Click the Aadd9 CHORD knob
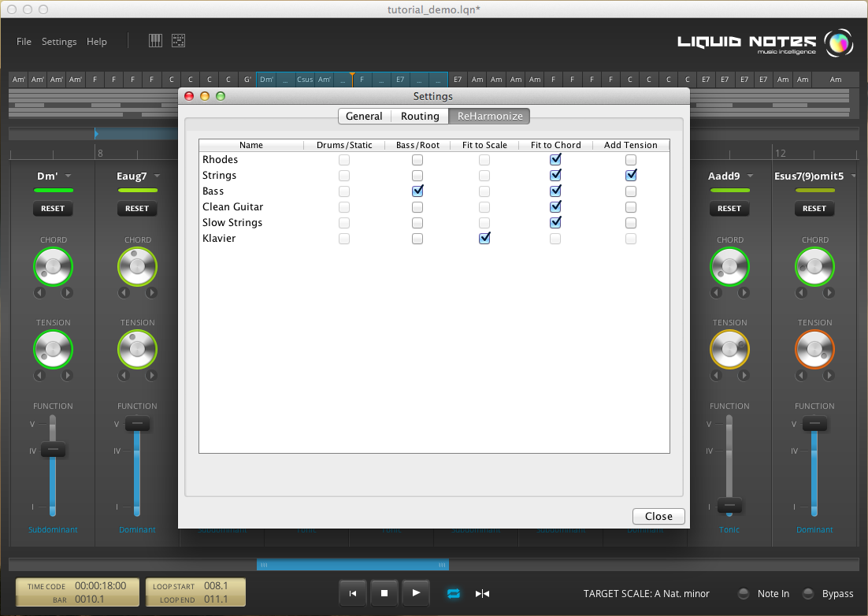 (x=729, y=266)
